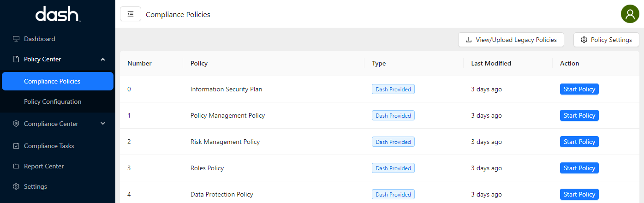The height and width of the screenshot is (203, 644).
Task: Collapse the Policy Center chevron
Action: 103,59
